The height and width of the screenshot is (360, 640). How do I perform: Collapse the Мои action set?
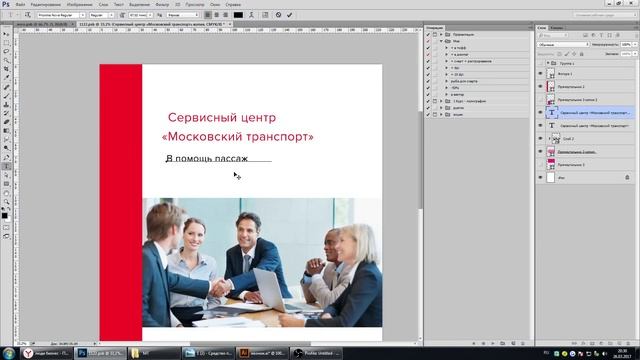tap(441, 41)
